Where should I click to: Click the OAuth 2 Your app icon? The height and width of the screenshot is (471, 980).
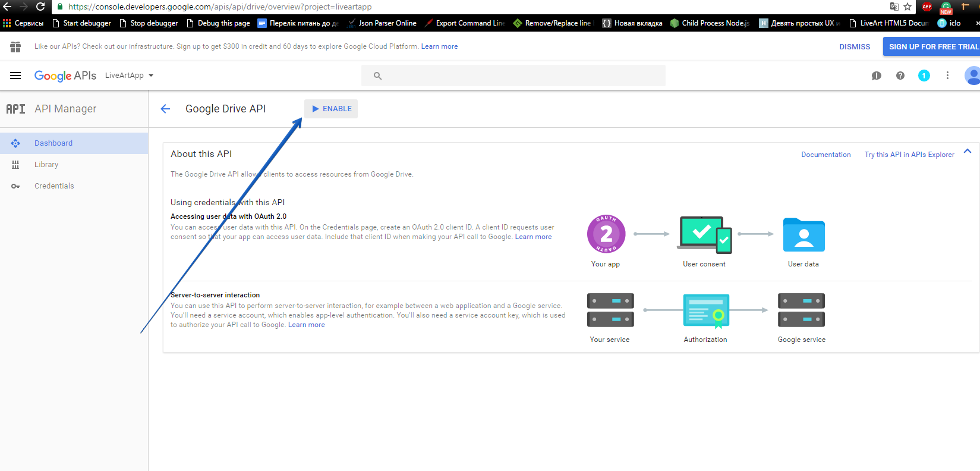click(606, 234)
